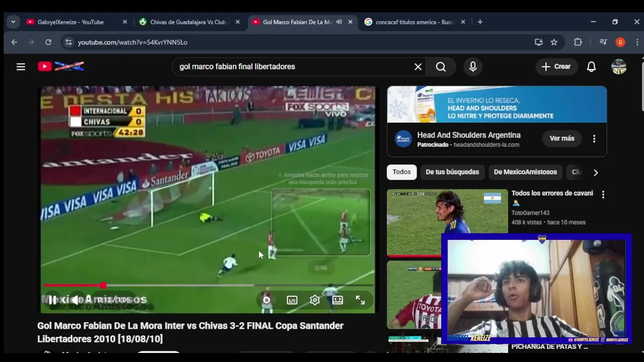Image resolution: width=644 pixels, height=362 pixels.
Task: Open the media control icon in Chrome toolbar
Action: 603,42
